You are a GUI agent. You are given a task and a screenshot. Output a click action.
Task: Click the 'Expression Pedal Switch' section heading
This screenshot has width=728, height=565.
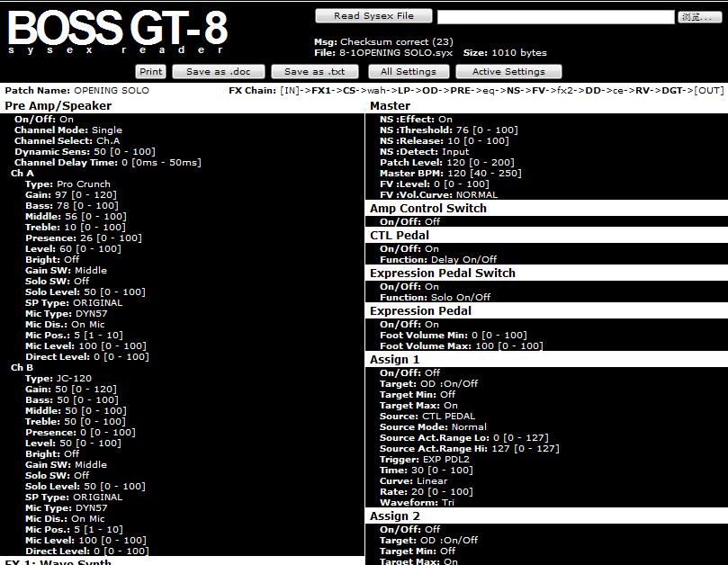click(443, 273)
